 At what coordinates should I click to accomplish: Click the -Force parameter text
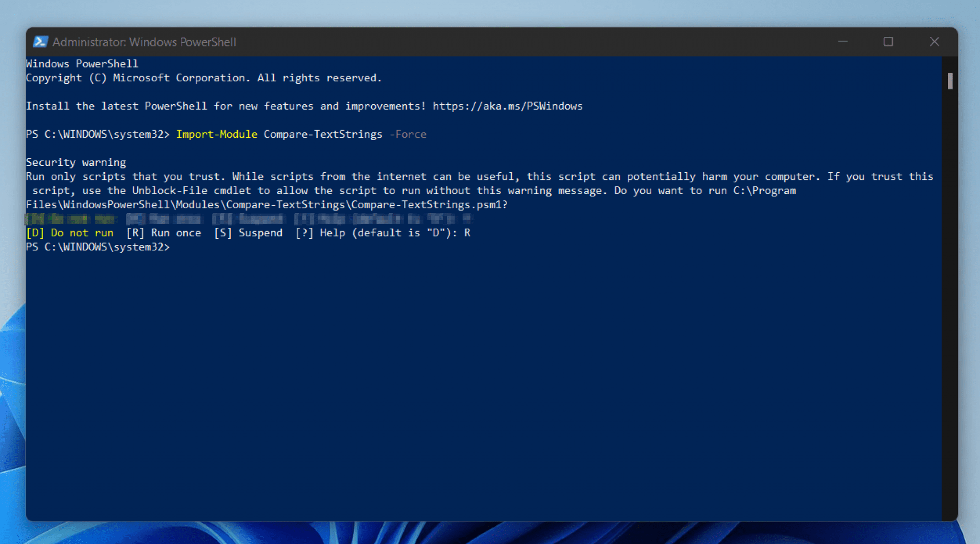pyautogui.click(x=408, y=134)
